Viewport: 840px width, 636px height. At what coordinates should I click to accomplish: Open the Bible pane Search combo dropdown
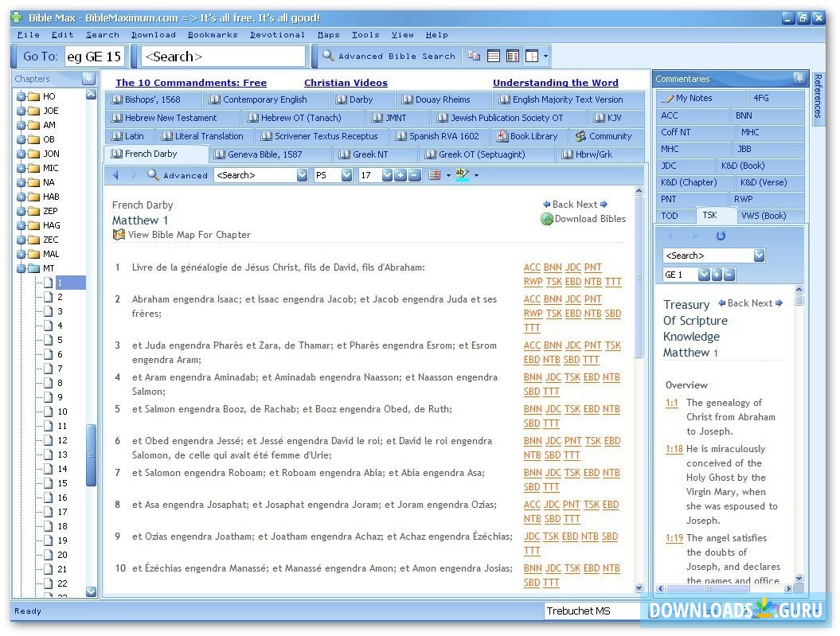point(302,175)
